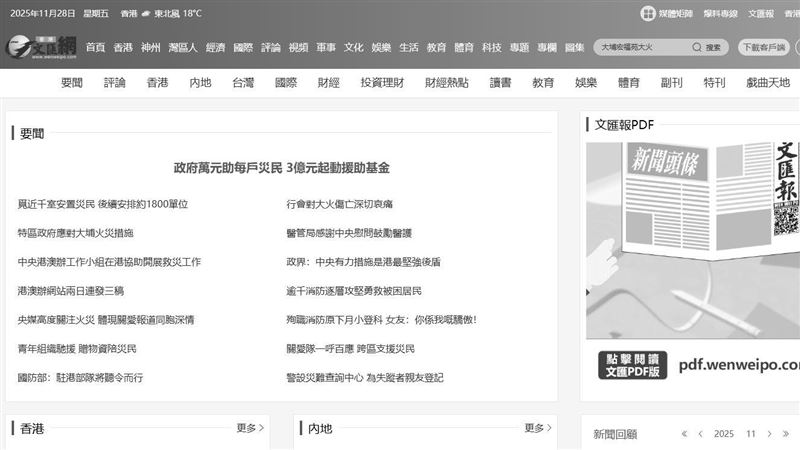
Task: Select the 財經 sub-navigation tab
Action: click(x=329, y=83)
